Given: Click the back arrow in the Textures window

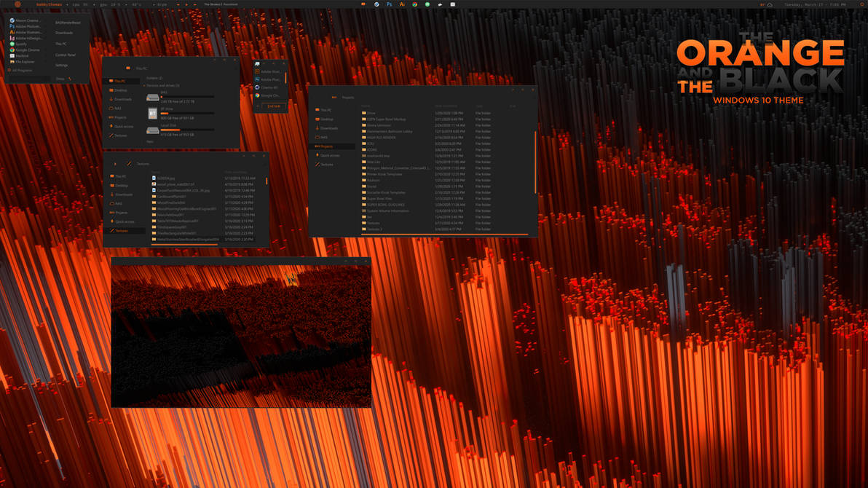Looking at the screenshot, I should pos(115,164).
